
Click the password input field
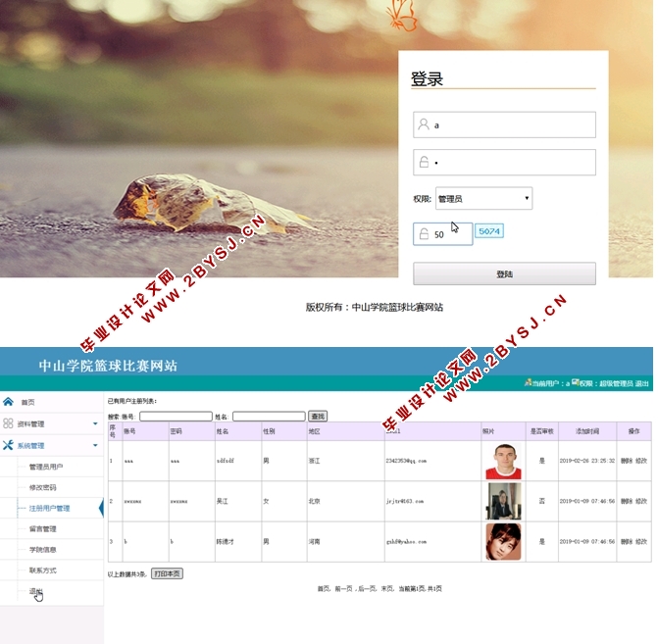tap(504, 162)
